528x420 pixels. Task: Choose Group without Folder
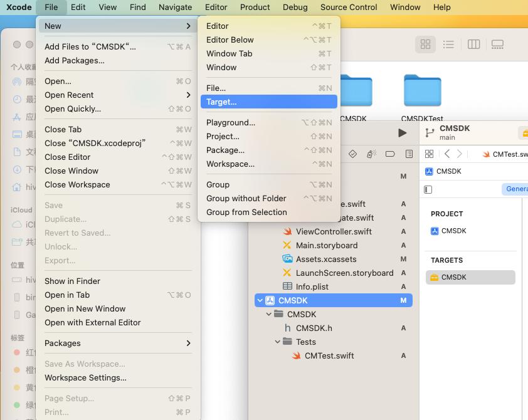point(269,198)
